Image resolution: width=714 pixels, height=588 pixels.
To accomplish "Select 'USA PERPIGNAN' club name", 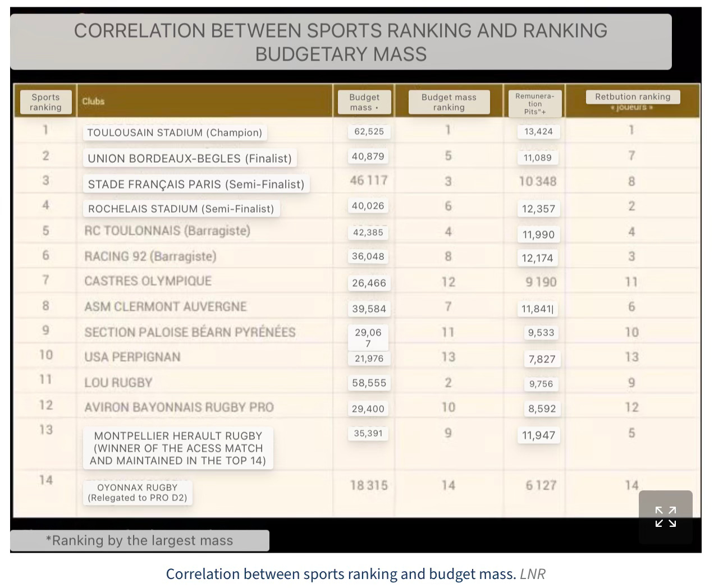I will [x=132, y=357].
